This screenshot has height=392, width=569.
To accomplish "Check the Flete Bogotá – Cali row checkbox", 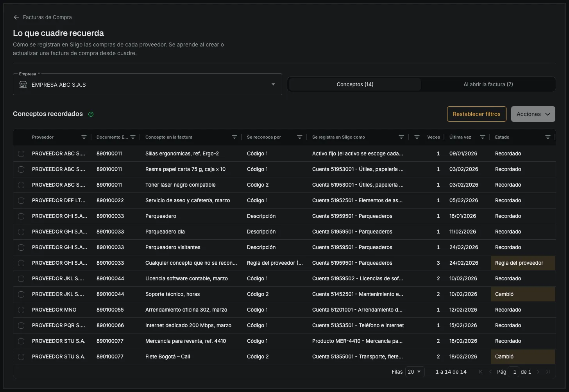I will point(21,357).
